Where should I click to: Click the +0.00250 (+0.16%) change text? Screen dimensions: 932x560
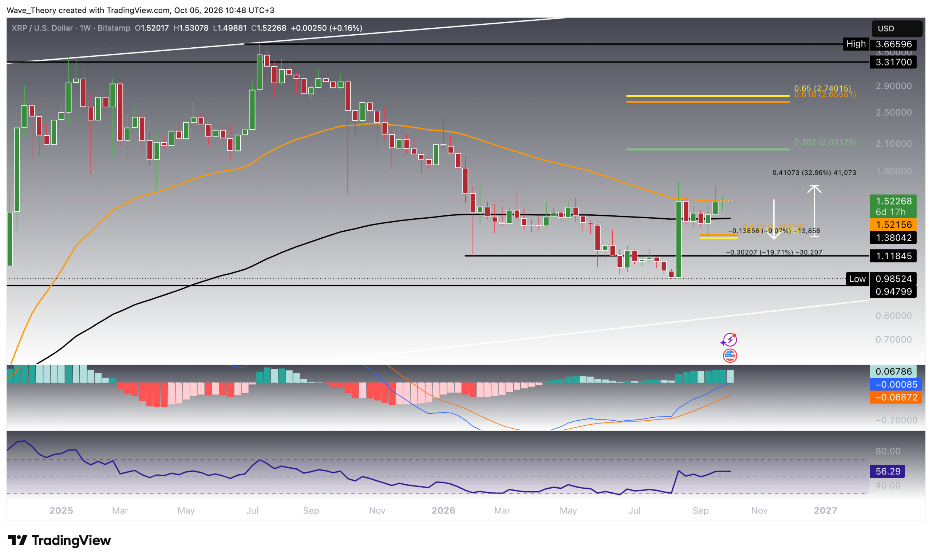pos(326,28)
